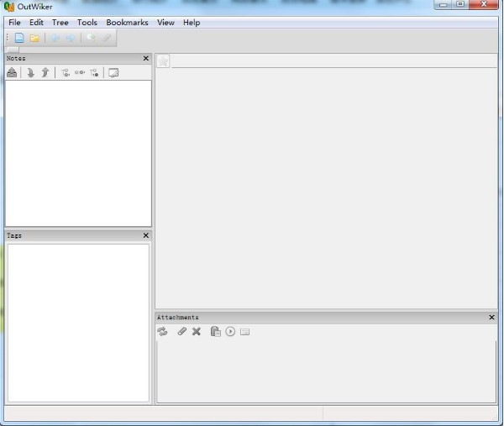Open the Bookmarks menu
This screenshot has height=426, width=504.
[127, 23]
